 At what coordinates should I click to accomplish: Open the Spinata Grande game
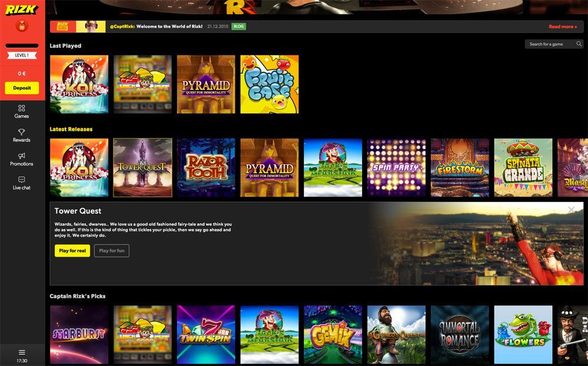523,168
